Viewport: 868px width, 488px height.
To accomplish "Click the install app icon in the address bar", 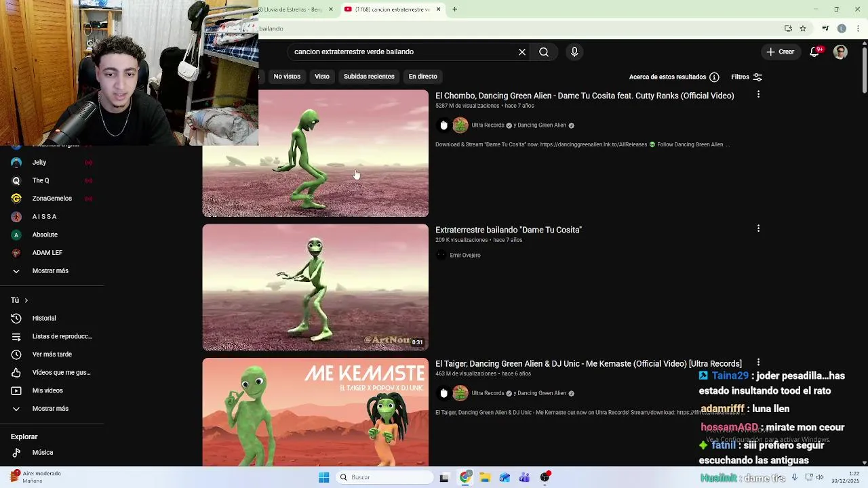I will coord(788,28).
